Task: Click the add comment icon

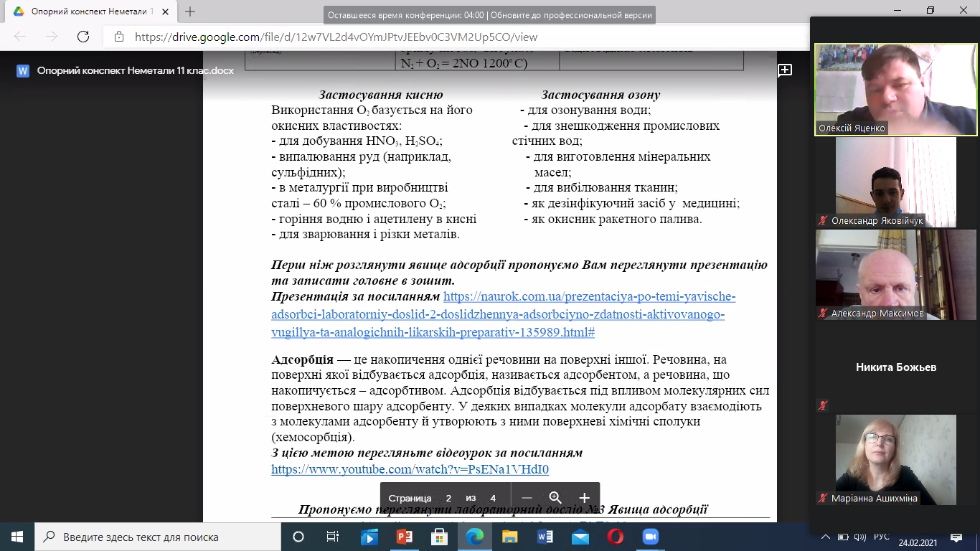Action: 785,70
